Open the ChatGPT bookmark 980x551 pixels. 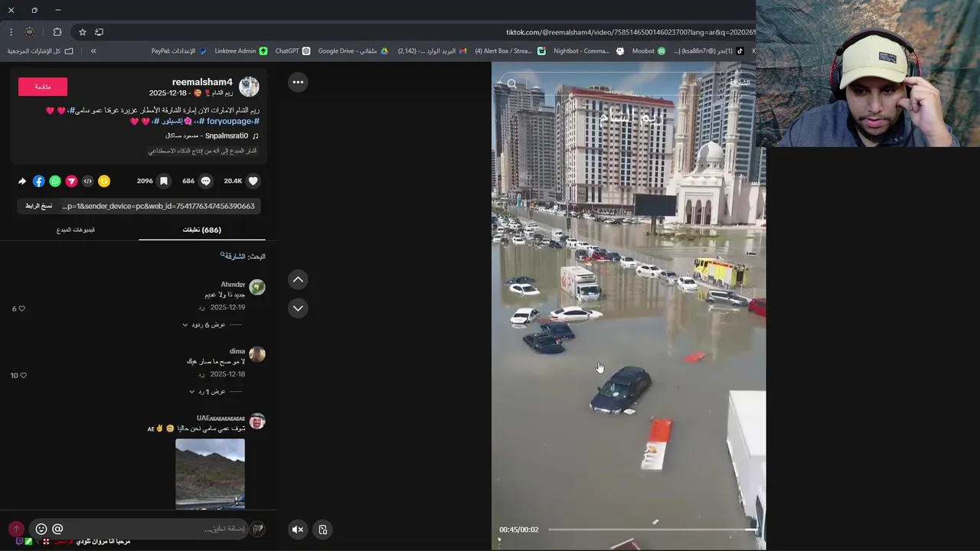point(292,51)
